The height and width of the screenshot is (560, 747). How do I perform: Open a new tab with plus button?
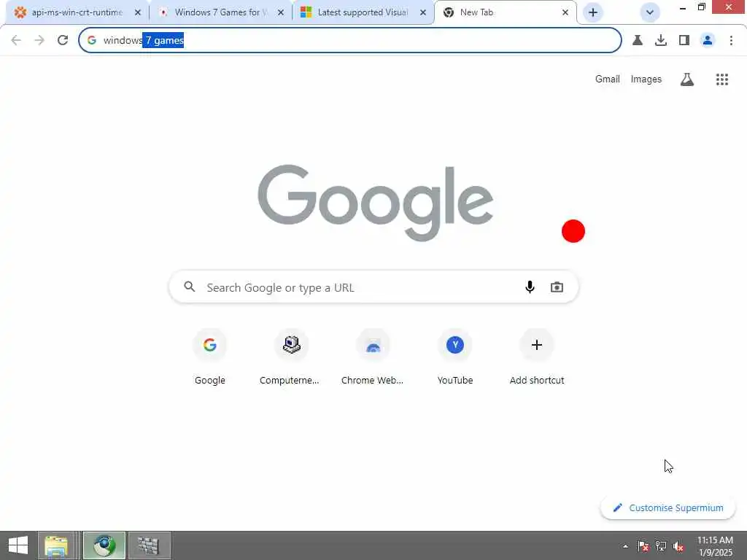coord(592,12)
